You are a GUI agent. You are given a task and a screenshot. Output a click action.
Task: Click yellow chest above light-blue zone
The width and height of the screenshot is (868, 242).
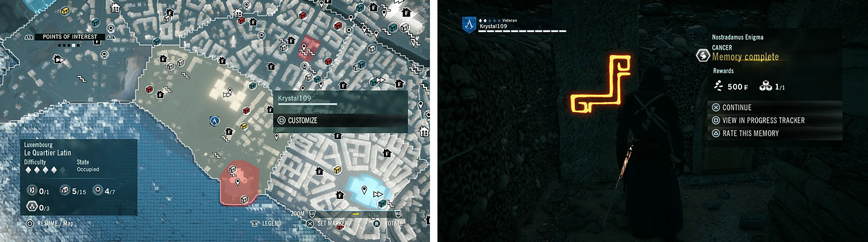337,170
